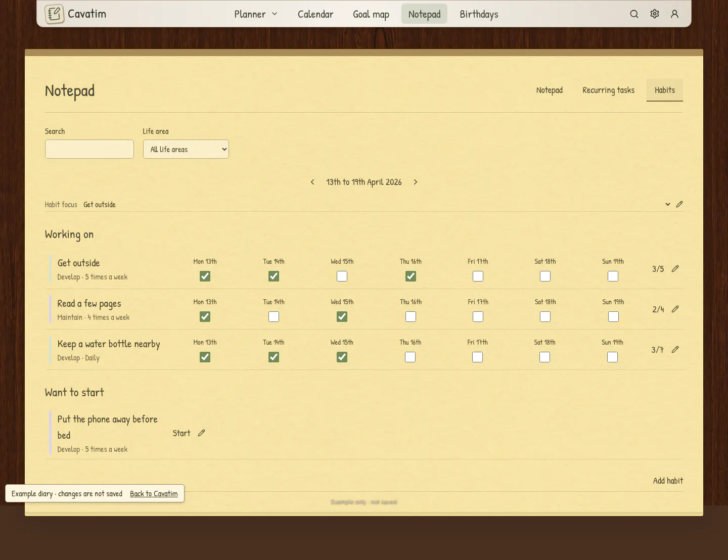Edit the Put the phone away habit
The image size is (728, 560).
(x=201, y=433)
